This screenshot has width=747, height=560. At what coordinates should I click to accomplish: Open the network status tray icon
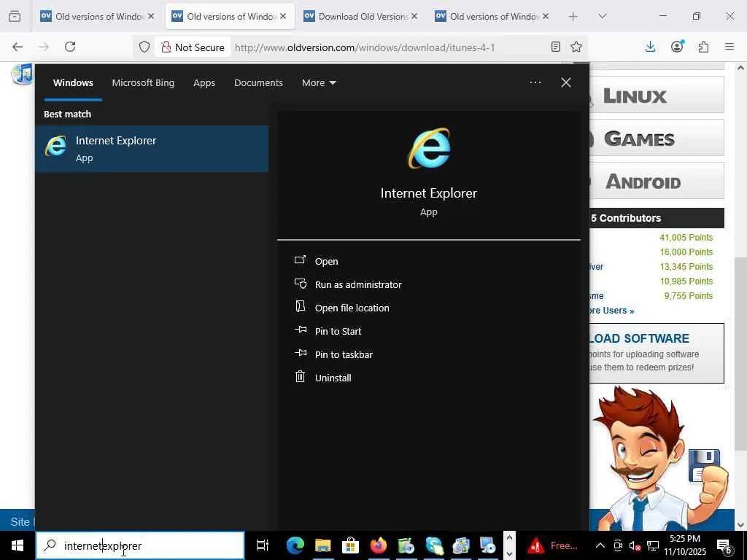click(653, 545)
